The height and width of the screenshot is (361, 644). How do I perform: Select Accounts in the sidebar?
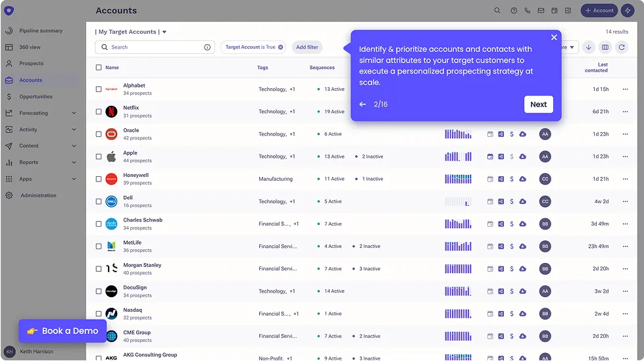31,80
